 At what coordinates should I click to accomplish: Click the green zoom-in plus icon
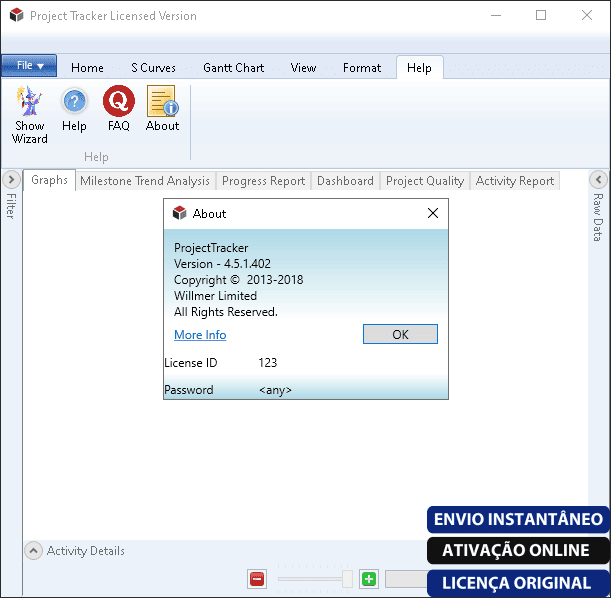[369, 579]
